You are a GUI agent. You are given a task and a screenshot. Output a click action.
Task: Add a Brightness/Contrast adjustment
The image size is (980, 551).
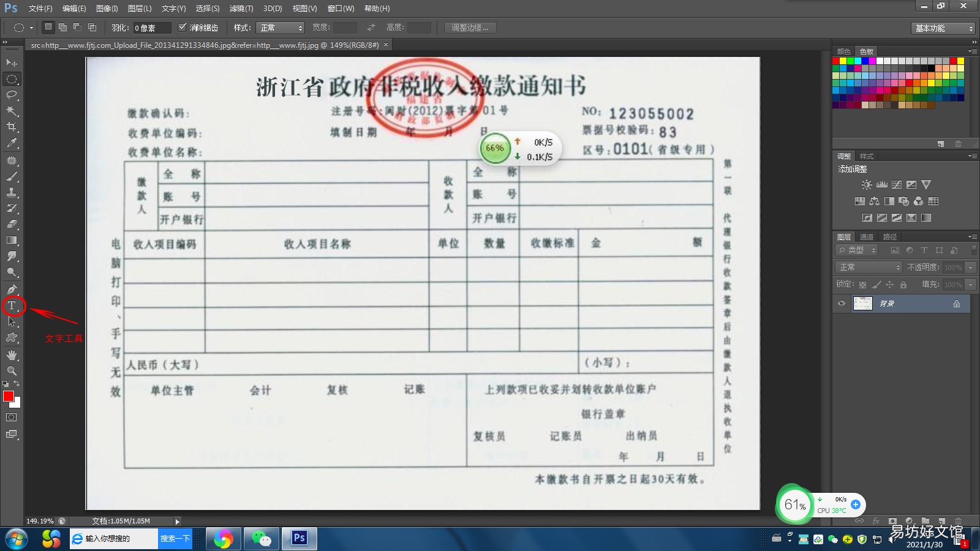(x=867, y=184)
